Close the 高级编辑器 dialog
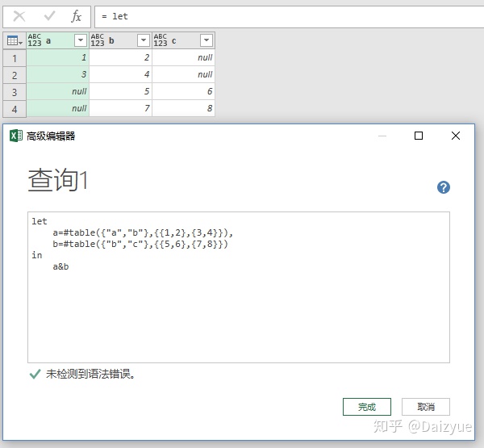Viewport: 484px width, 448px height. pos(455,136)
